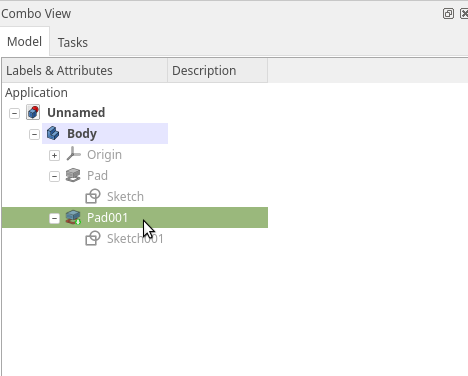This screenshot has width=468, height=376.
Task: Click the Unnamed document icon
Action: pos(33,112)
